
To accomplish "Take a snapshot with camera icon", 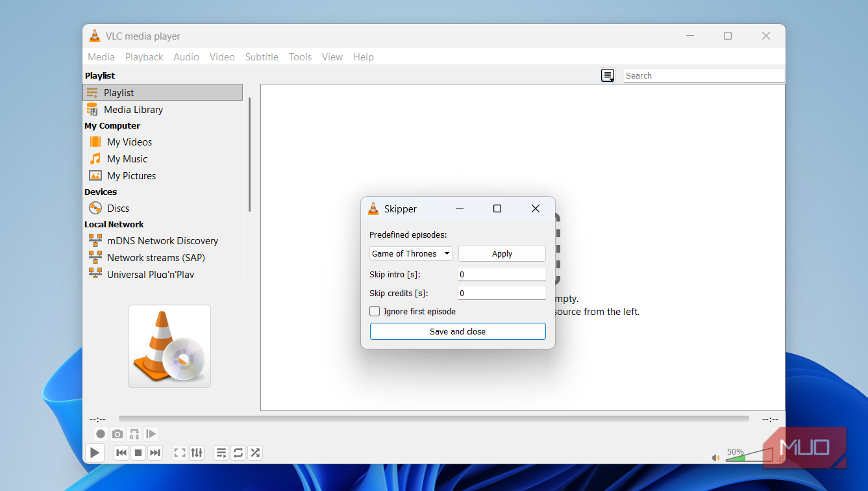I will 118,434.
